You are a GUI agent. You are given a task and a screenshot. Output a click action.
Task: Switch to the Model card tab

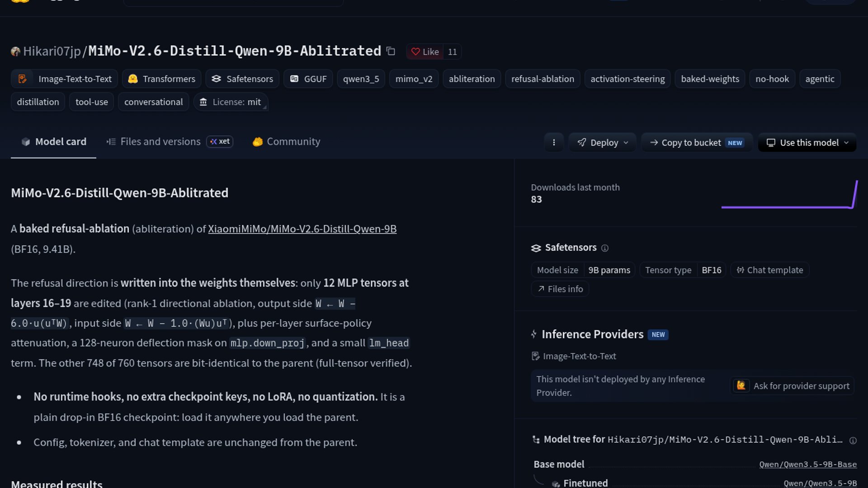[53, 142]
